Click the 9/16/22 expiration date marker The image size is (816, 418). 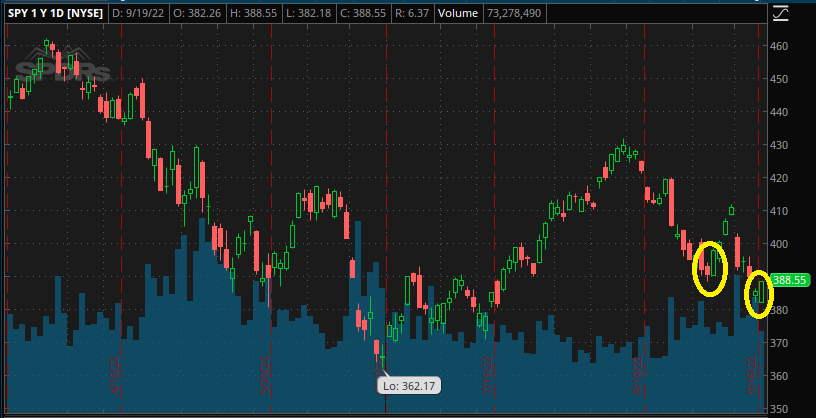752,375
